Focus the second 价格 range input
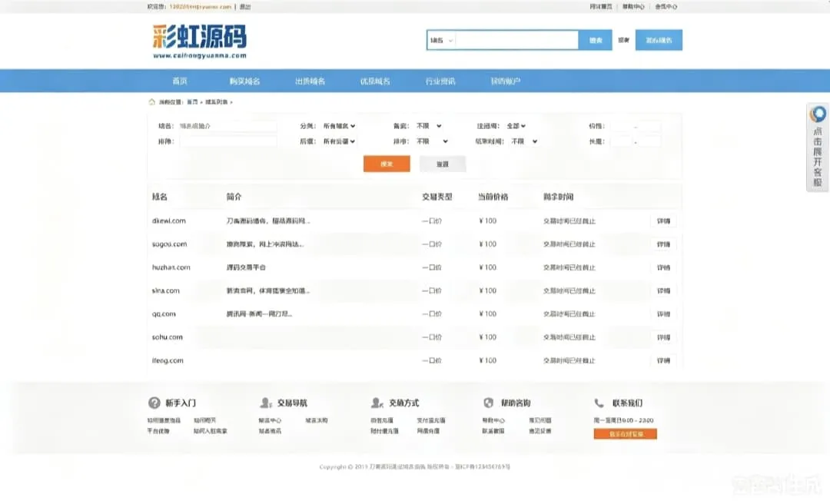The height and width of the screenshot is (504, 830). [x=649, y=126]
